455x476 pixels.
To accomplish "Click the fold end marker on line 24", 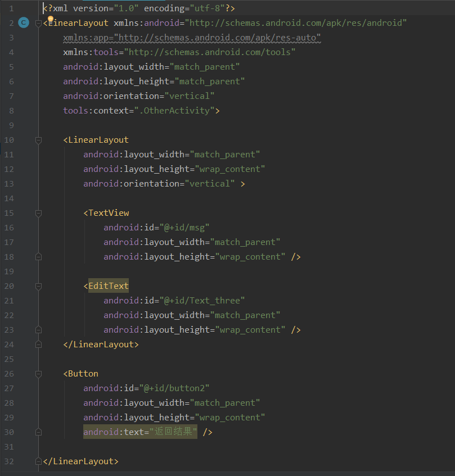I will [x=38, y=344].
